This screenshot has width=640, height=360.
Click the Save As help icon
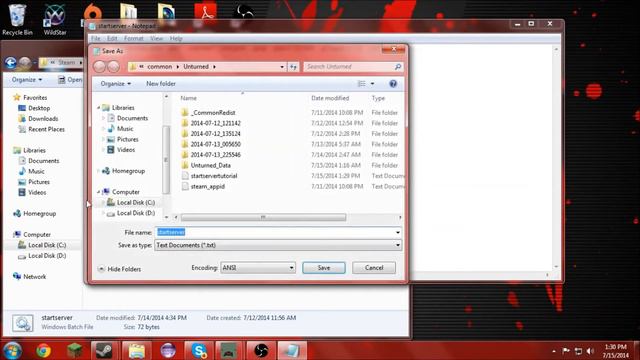393,84
